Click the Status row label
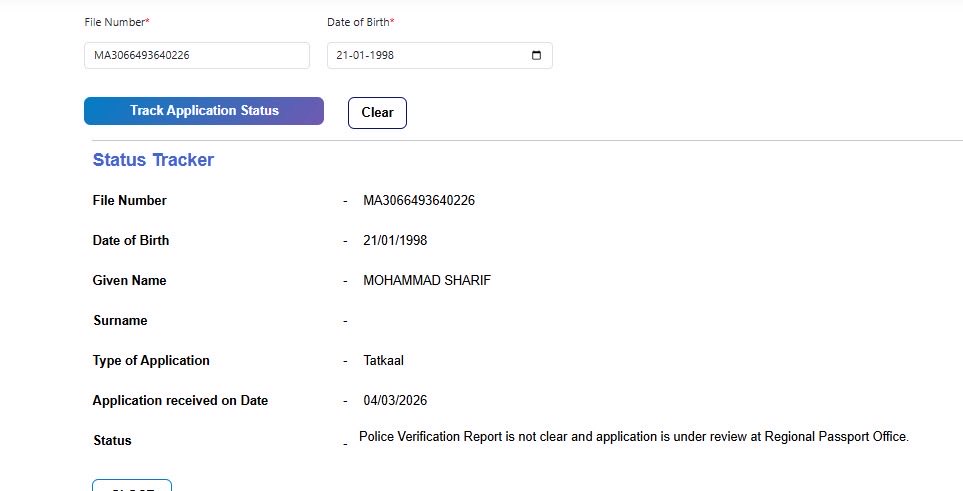This screenshot has width=963, height=491. point(112,440)
